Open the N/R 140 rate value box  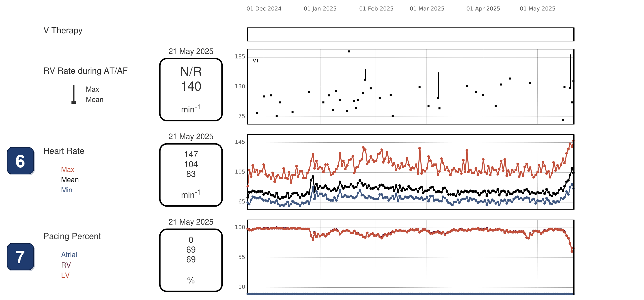coord(191,90)
